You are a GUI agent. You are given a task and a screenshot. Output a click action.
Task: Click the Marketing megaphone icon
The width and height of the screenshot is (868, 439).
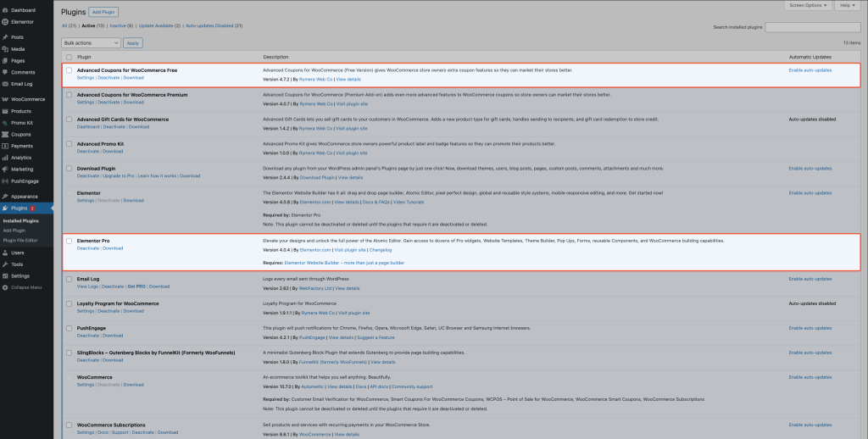click(5, 169)
